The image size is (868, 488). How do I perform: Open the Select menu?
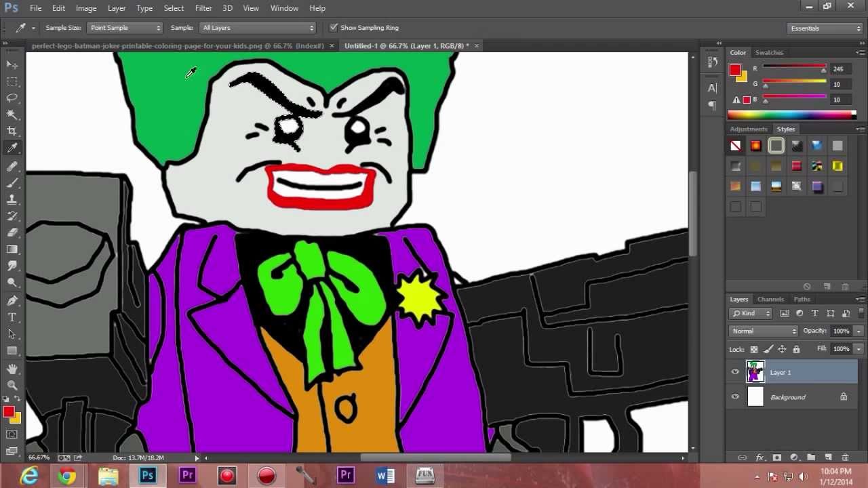click(174, 8)
